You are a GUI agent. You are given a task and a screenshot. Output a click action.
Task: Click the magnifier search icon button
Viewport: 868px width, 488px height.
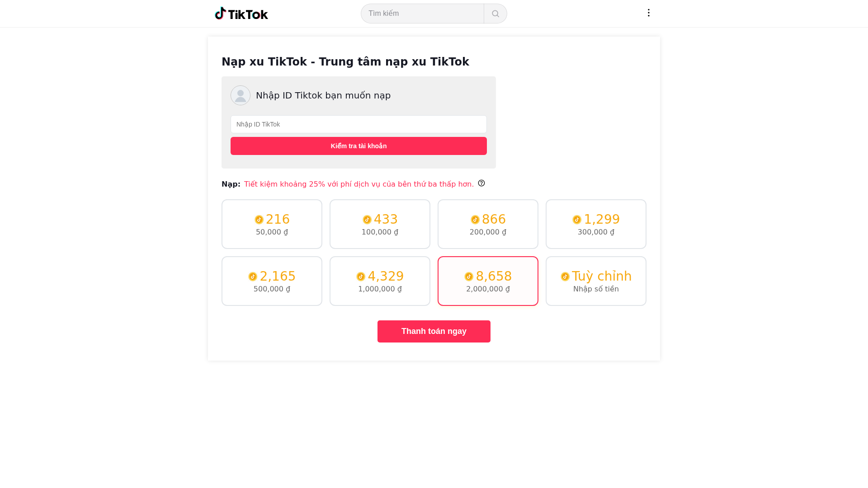(495, 14)
